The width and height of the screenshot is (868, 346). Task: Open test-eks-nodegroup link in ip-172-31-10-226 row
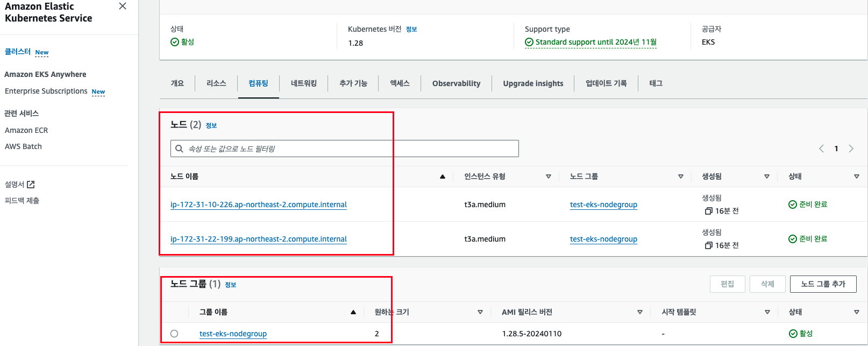coord(603,204)
